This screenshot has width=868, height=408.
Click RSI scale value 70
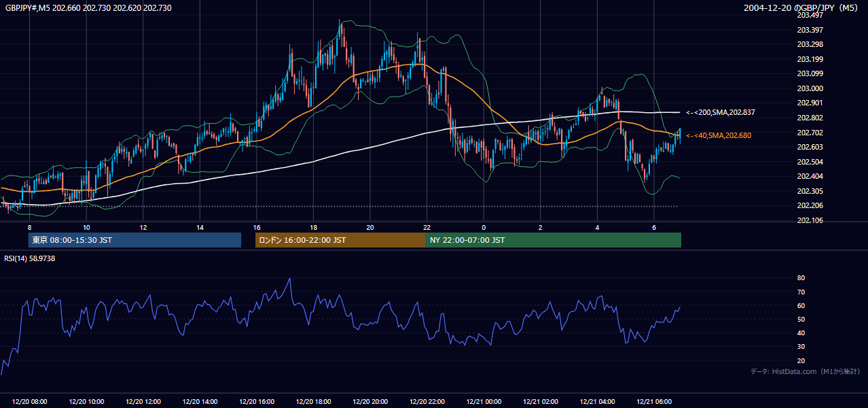tap(801, 292)
